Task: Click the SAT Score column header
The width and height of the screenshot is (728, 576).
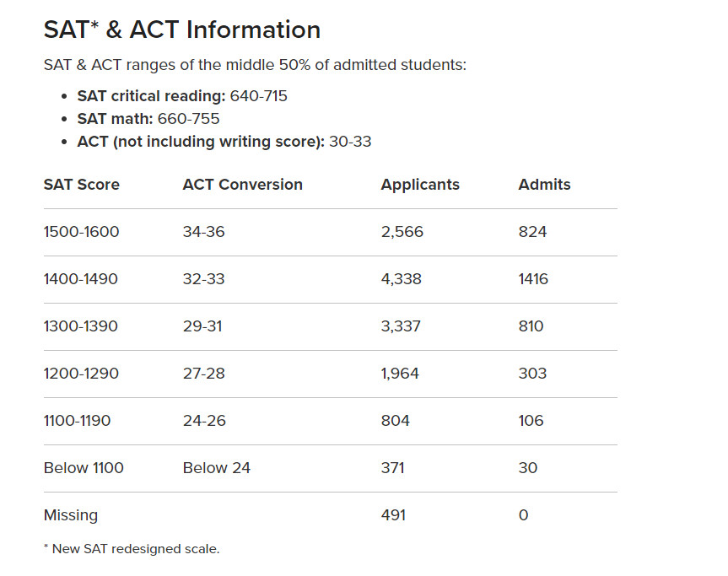Action: tap(82, 185)
